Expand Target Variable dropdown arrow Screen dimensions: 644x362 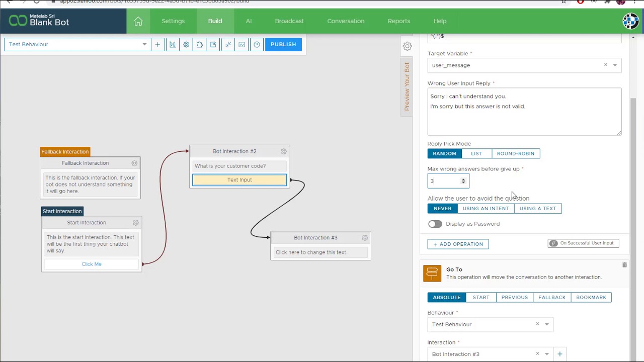click(615, 65)
